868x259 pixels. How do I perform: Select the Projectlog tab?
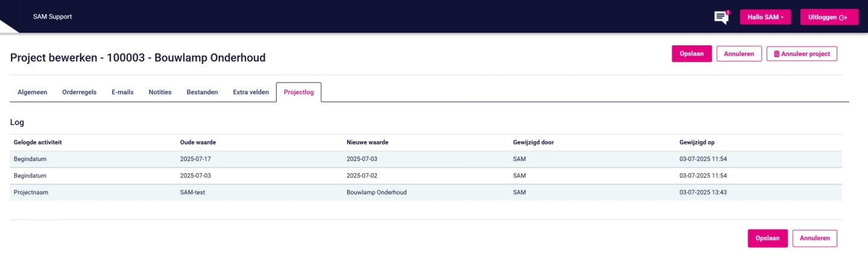298,92
